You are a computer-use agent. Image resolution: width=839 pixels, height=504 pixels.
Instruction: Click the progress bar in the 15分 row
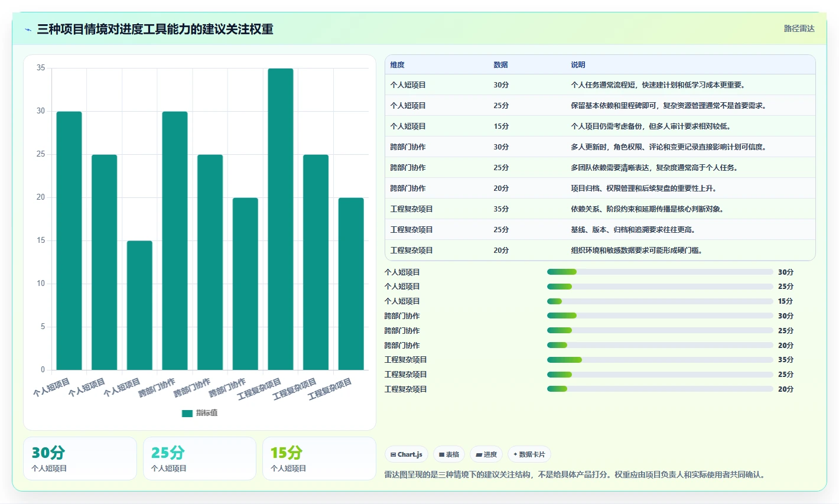pyautogui.click(x=660, y=301)
